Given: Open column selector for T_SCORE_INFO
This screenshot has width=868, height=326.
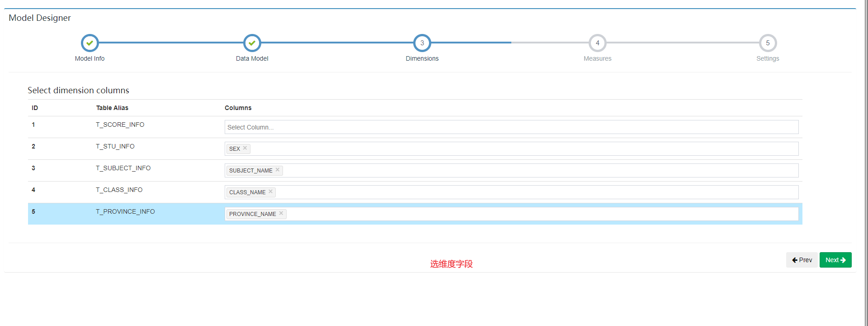Looking at the screenshot, I should click(x=511, y=127).
